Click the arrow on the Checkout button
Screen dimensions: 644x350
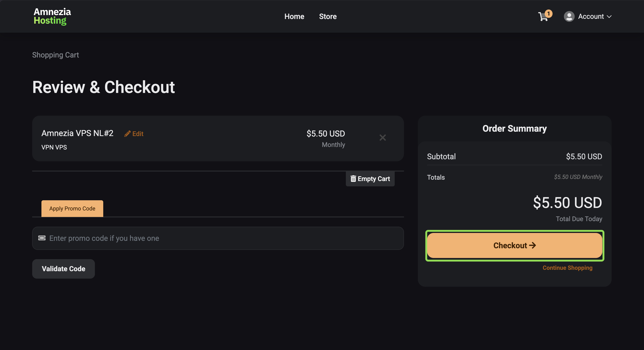(532, 245)
